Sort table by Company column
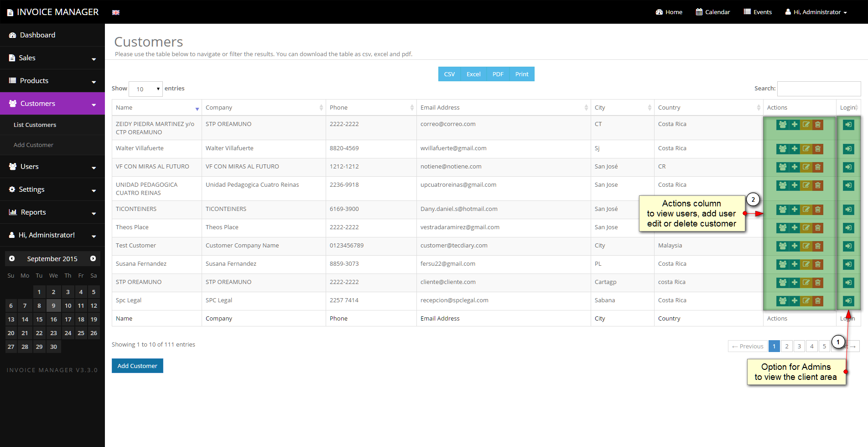The width and height of the screenshot is (868, 447). (x=264, y=108)
